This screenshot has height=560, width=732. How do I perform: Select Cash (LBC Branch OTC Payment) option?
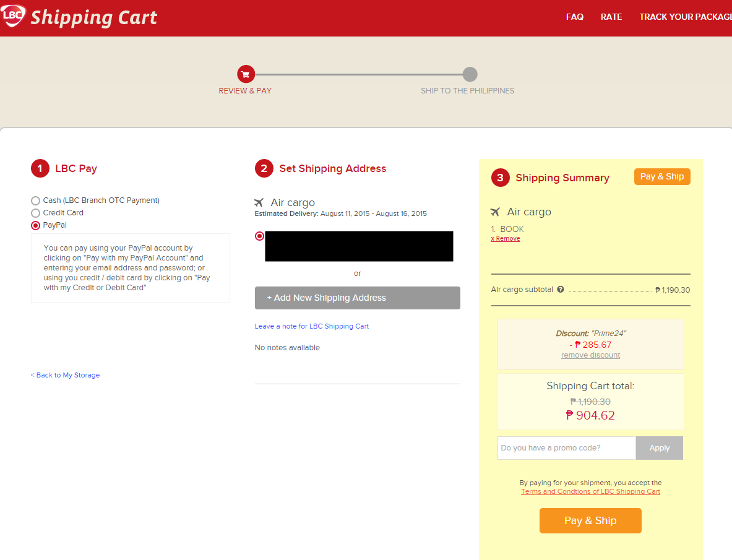(x=35, y=200)
